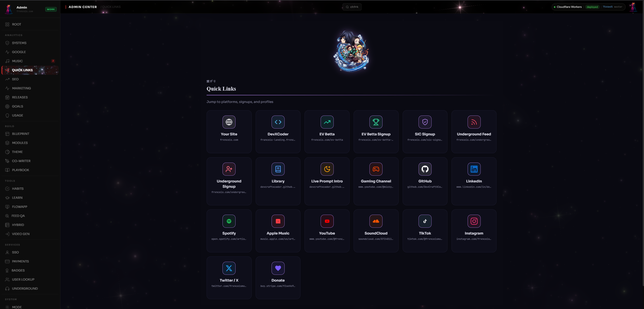Select QUICK LINKS sidebar item
This screenshot has width=644, height=309.
30,70
